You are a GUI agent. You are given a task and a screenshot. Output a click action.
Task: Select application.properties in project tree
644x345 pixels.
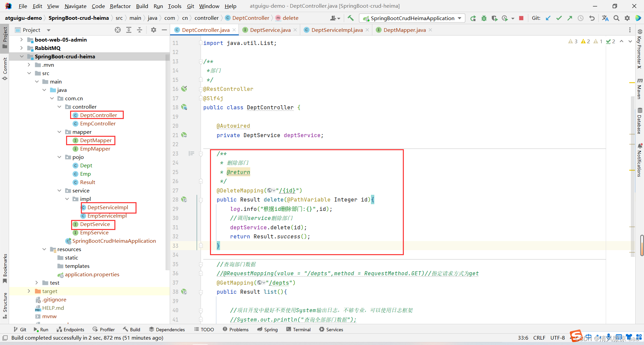click(92, 274)
